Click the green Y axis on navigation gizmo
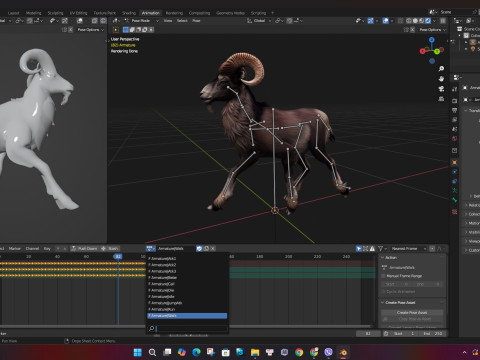 pos(437,52)
